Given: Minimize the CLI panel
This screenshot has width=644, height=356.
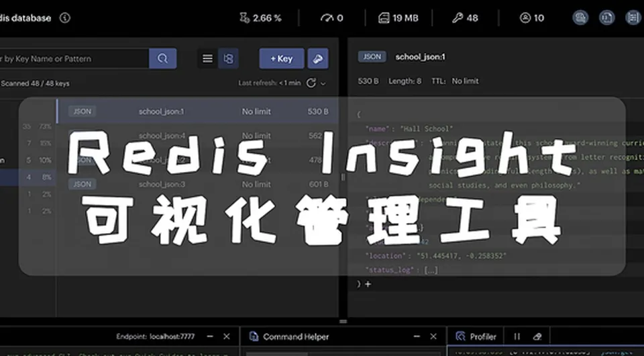Looking at the screenshot, I should click(x=210, y=337).
